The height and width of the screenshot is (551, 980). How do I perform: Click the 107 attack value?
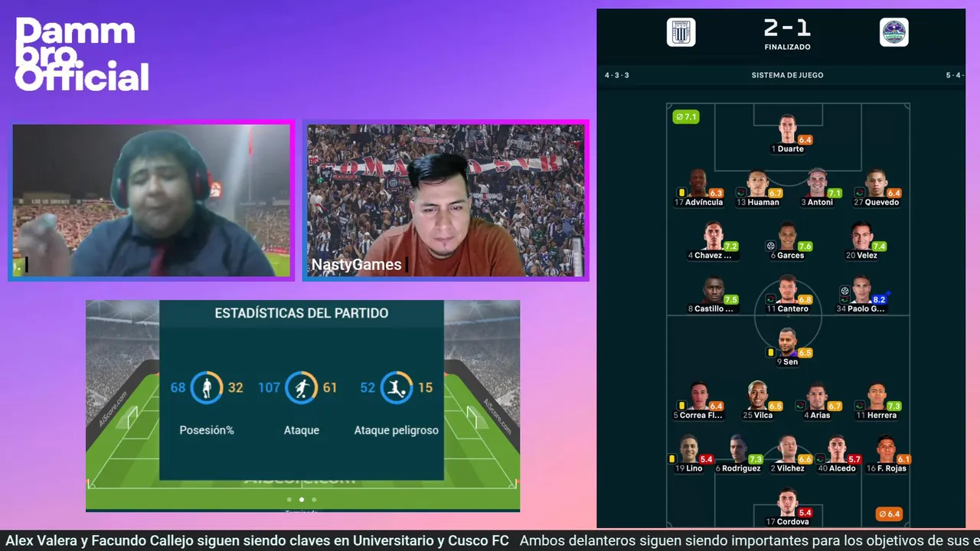tap(269, 388)
